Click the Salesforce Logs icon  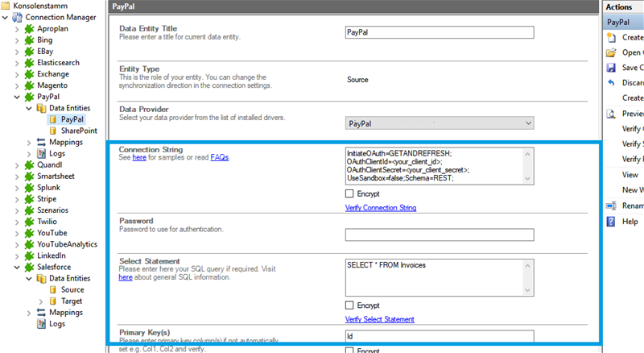[41, 323]
